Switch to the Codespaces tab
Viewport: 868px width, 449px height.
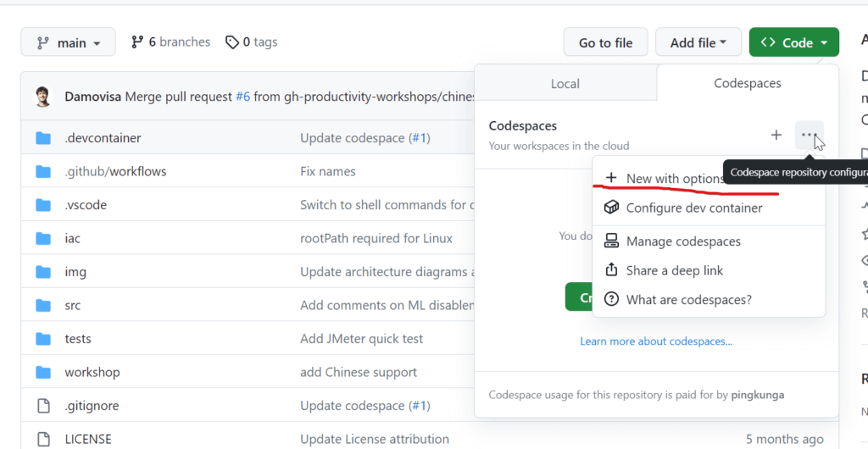(748, 84)
